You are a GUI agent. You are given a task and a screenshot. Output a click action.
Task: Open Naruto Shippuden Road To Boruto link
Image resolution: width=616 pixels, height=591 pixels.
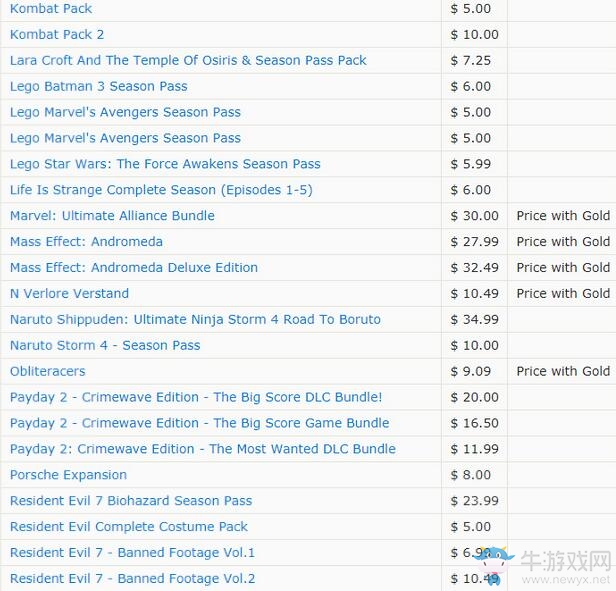point(195,319)
